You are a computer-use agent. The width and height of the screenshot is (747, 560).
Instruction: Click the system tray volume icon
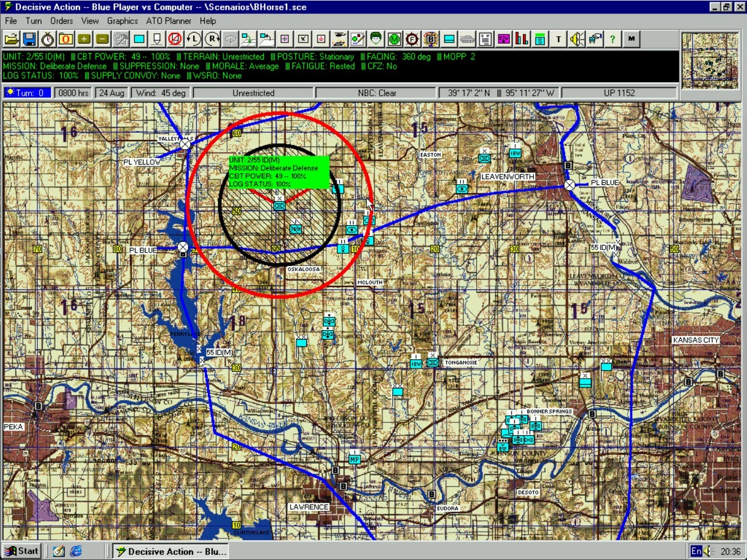point(708,551)
